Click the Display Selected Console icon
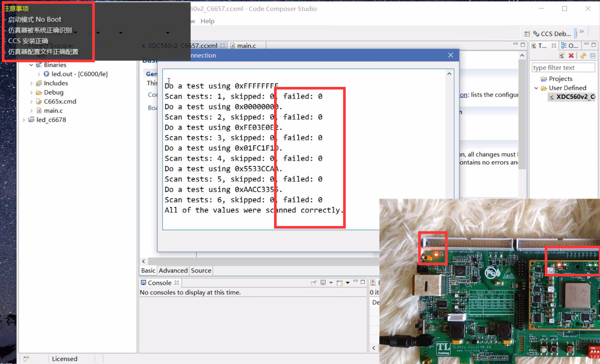Viewport: 600px width, 364px height. pos(323,282)
